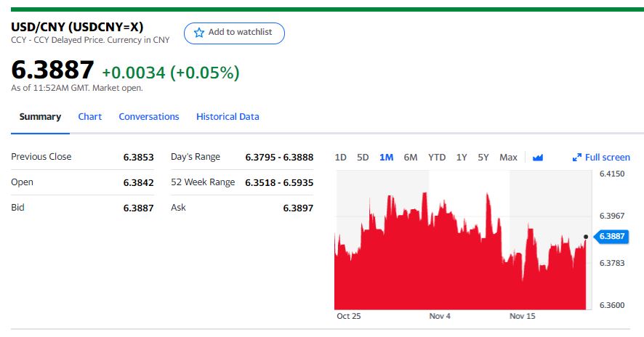Select the 1D chart range
Viewport: 644px width, 337px height.
pos(340,158)
